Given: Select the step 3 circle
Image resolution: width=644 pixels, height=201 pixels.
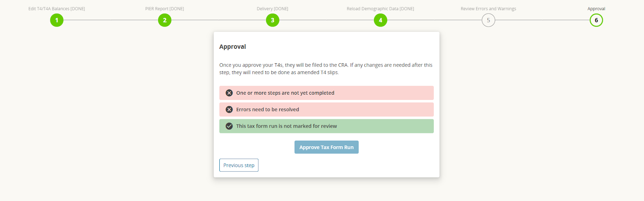Looking at the screenshot, I should coord(272,20).
